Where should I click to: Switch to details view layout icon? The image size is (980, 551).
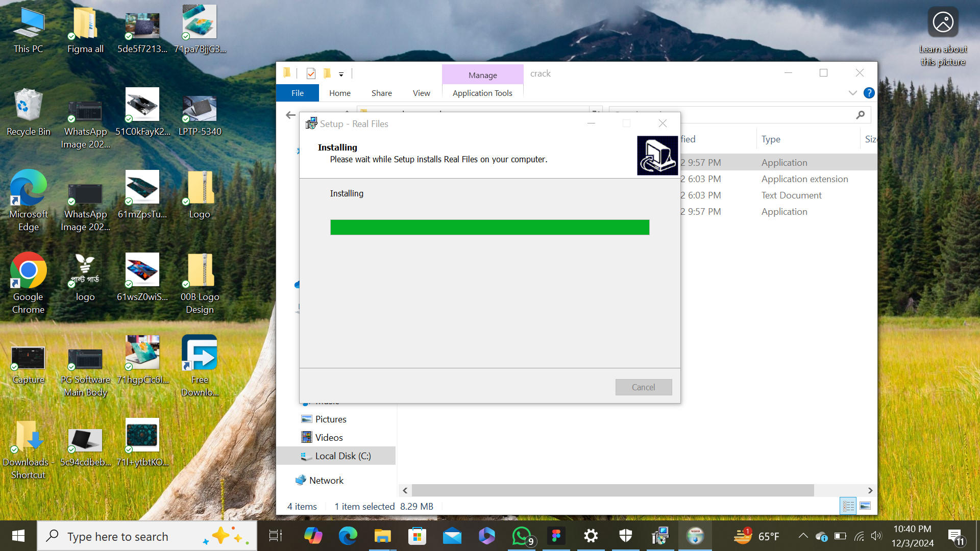[848, 506]
